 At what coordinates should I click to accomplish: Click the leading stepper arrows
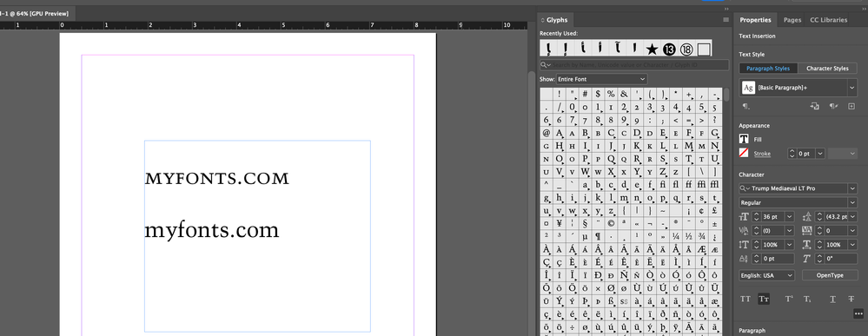[819, 217]
